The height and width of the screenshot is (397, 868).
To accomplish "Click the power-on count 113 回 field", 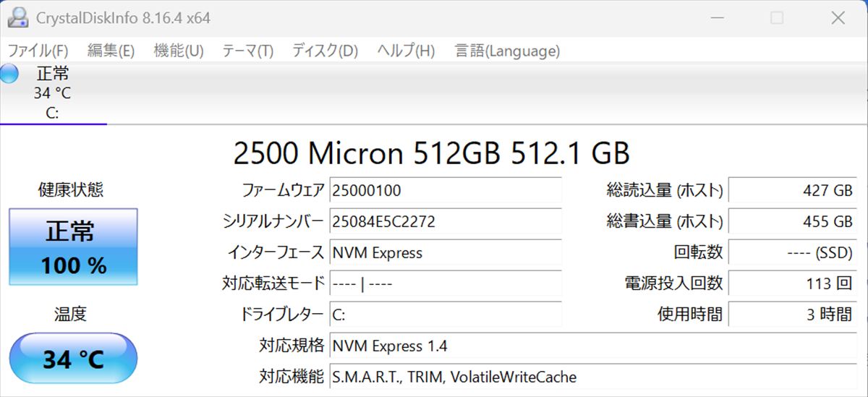I will [793, 283].
